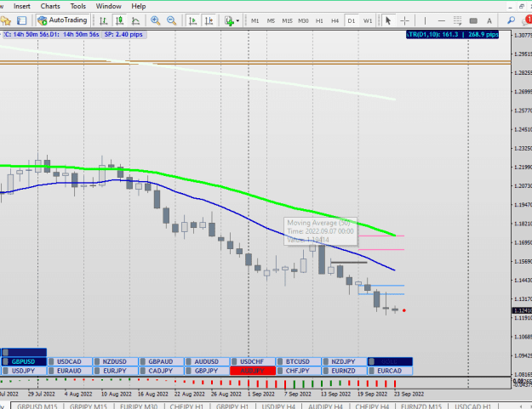Image resolution: width=532 pixels, height=409 pixels.
Task: Switch chart to candlesticks mode
Action: (119, 20)
